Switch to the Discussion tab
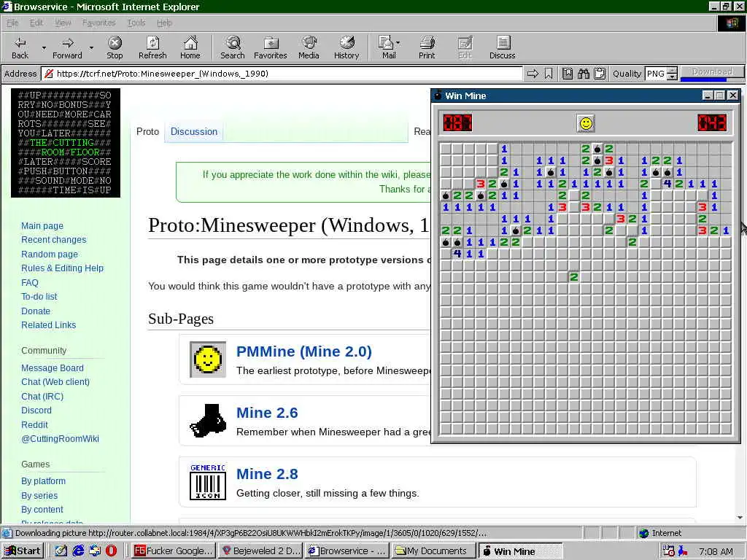 194,131
